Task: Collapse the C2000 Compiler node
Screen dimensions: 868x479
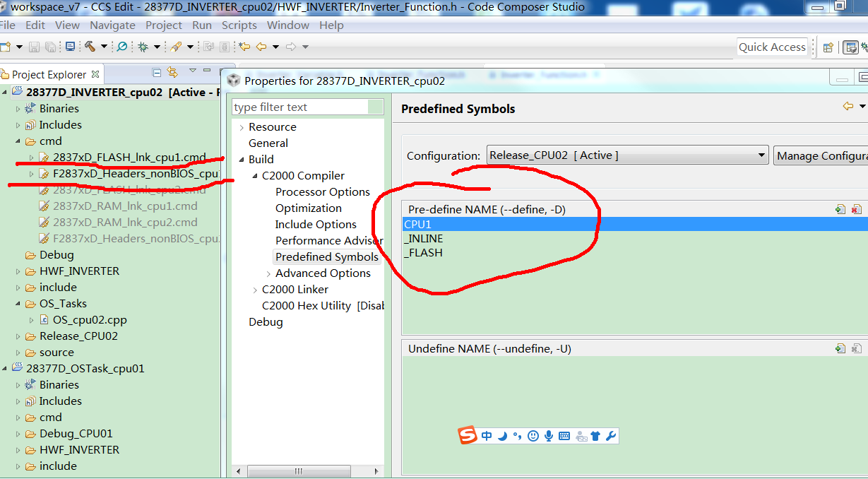Action: 255,176
